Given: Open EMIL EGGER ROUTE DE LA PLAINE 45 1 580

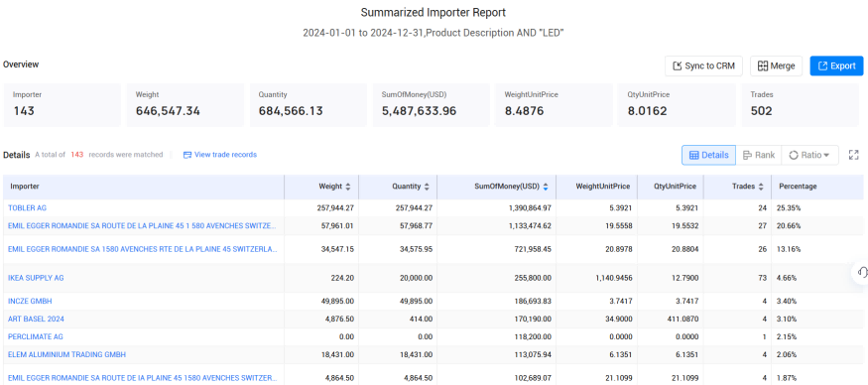Looking at the screenshot, I should [142, 226].
